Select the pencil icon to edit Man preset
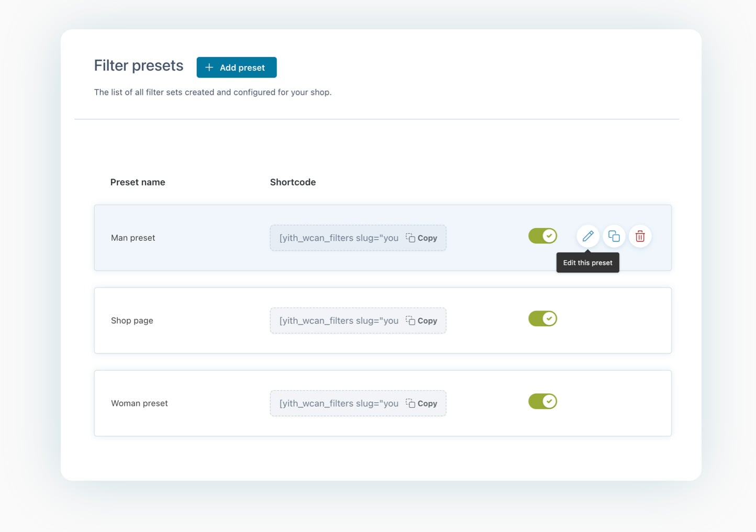The width and height of the screenshot is (756, 532). pyautogui.click(x=587, y=236)
